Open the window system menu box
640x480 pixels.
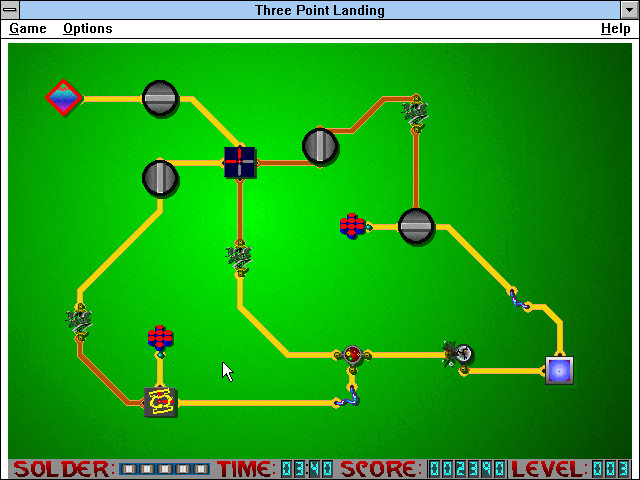[x=10, y=10]
